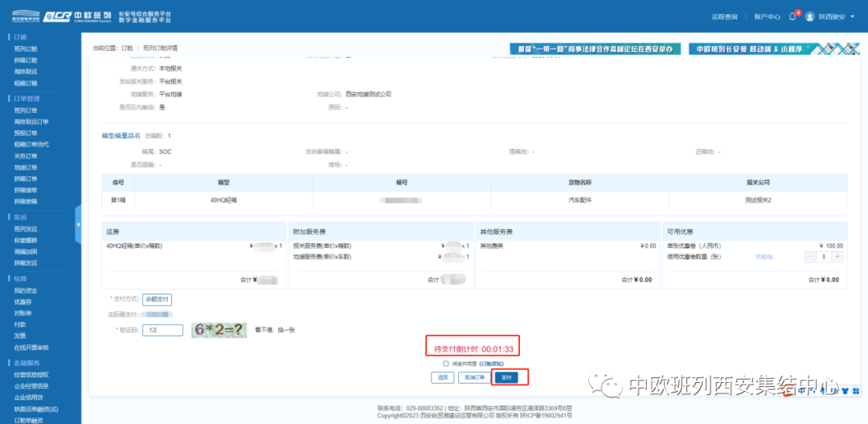The image size is (868, 424).
Task: Increase coupon quantity with plus button
Action: pyautogui.click(x=837, y=257)
